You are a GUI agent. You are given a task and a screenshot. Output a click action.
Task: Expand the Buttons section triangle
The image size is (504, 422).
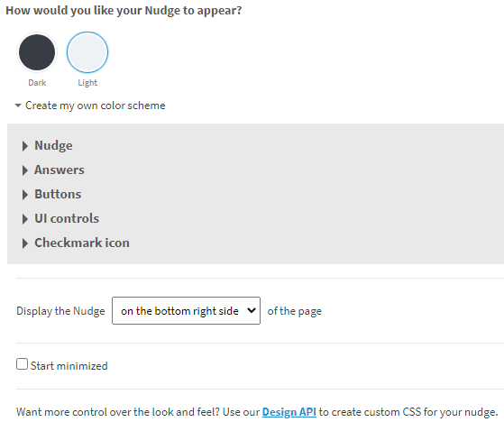tap(25, 195)
